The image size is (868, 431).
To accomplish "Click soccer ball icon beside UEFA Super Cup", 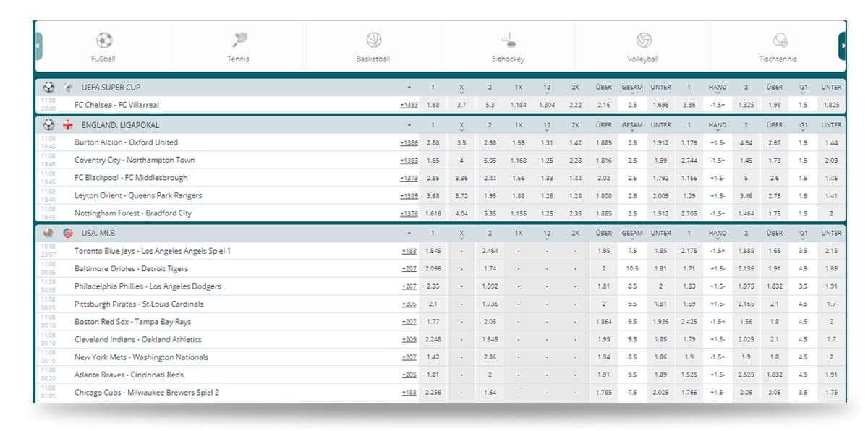I will [48, 88].
